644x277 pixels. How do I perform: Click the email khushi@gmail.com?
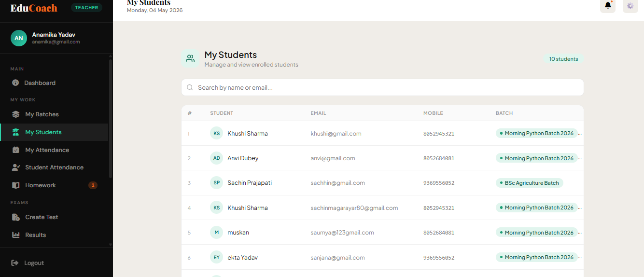click(336, 134)
